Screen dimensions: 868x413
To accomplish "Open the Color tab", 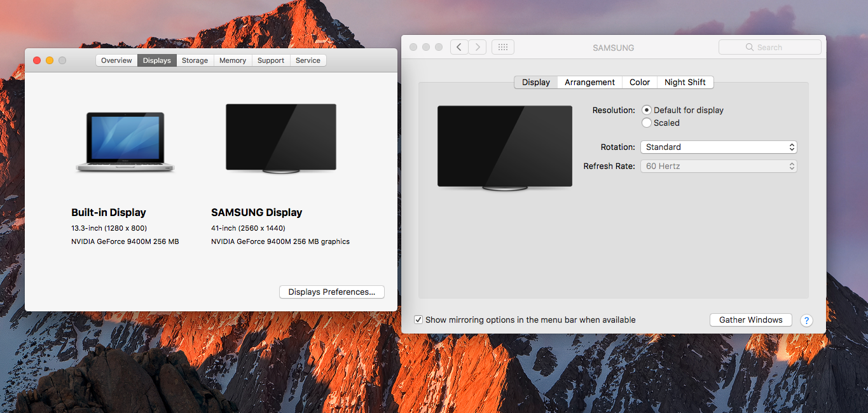I will [x=640, y=82].
